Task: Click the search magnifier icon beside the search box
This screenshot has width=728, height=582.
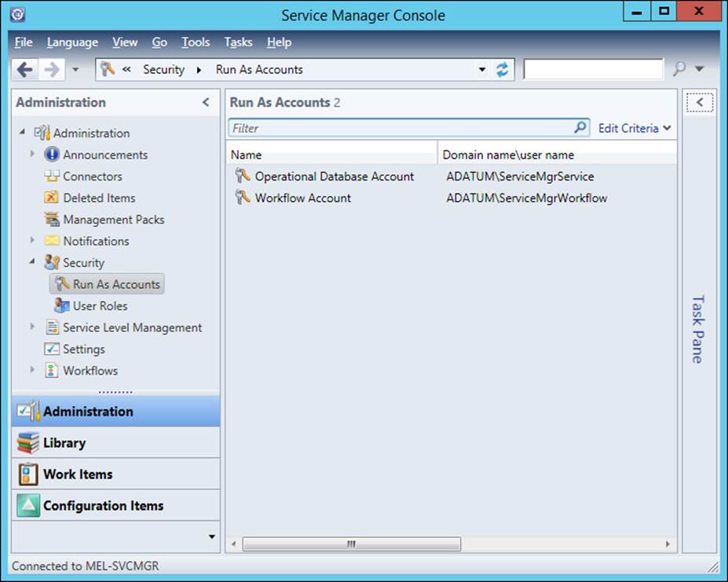Action: coord(679,69)
